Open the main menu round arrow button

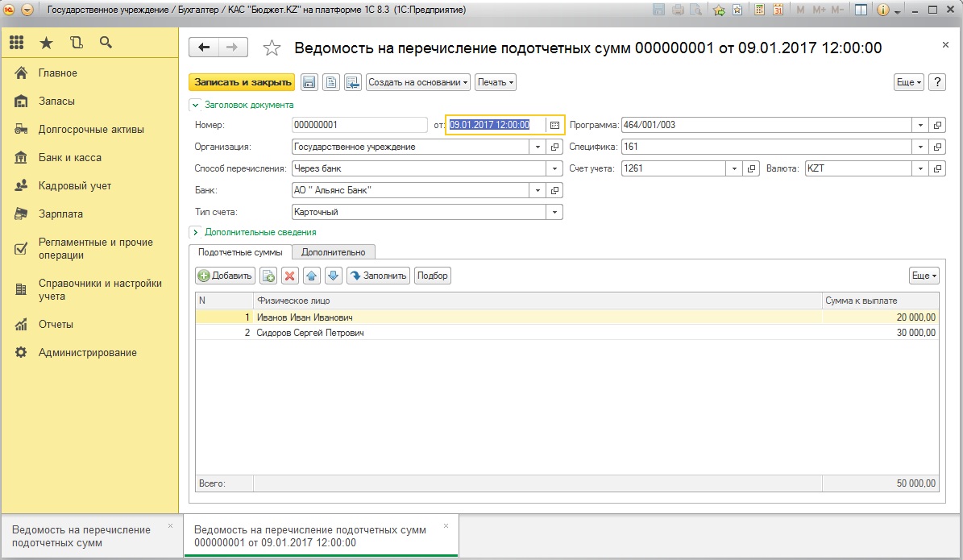point(27,10)
